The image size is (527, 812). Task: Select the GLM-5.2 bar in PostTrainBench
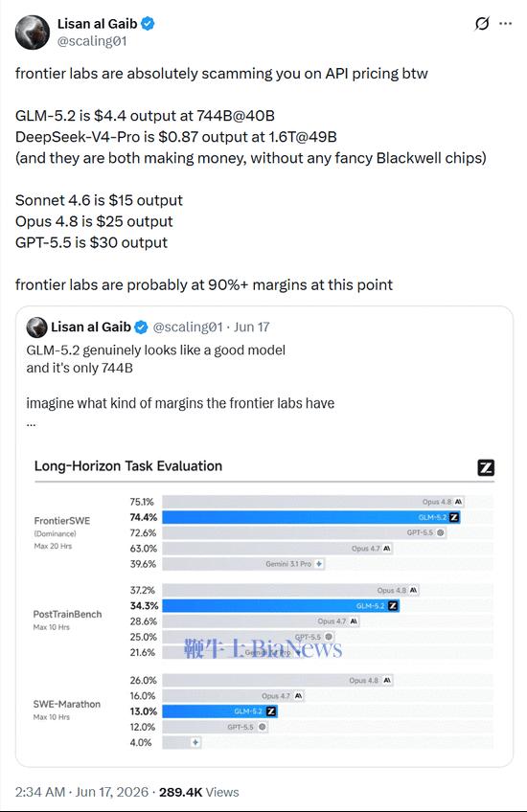[x=281, y=606]
